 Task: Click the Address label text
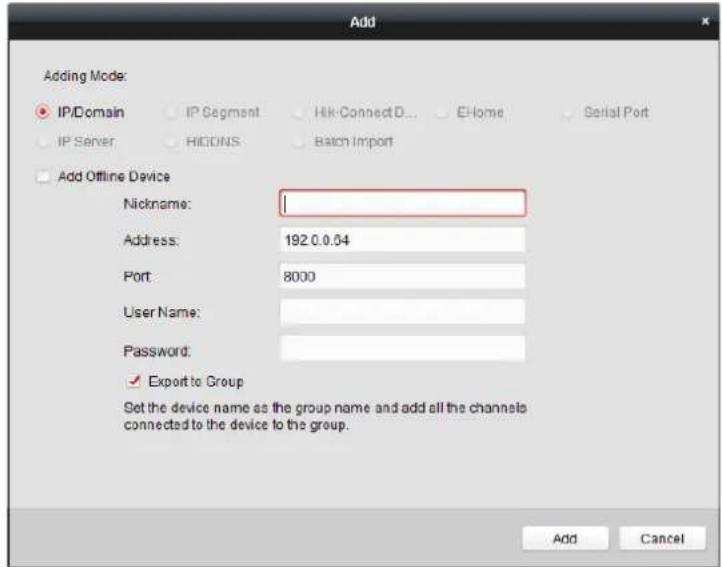point(151,240)
